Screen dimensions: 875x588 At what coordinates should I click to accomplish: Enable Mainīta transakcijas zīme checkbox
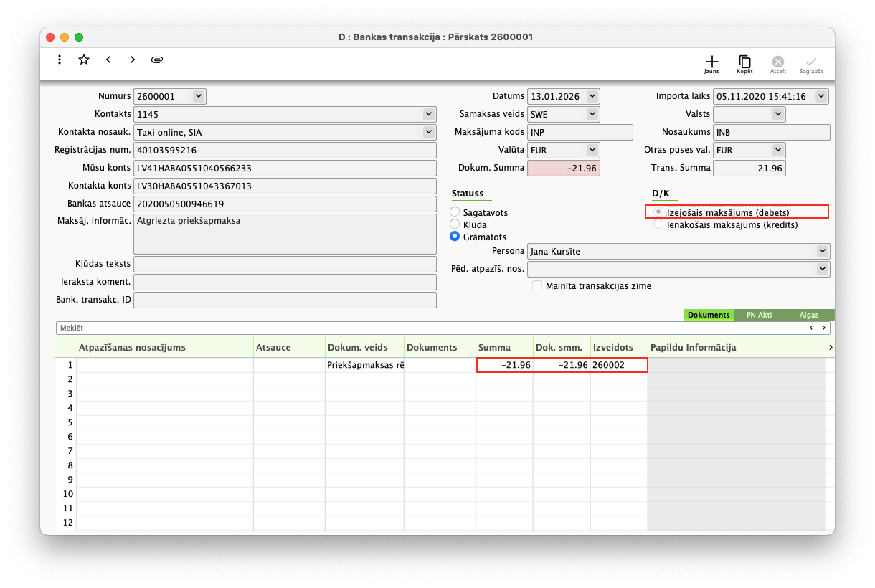tap(537, 285)
